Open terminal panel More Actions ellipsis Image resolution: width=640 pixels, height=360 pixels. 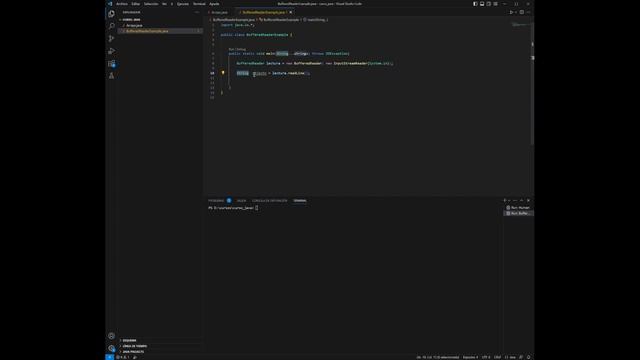[515, 200]
